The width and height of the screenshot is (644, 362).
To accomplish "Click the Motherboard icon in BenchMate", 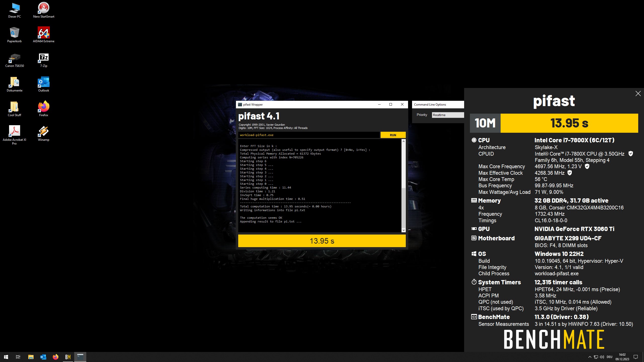I will click(474, 238).
